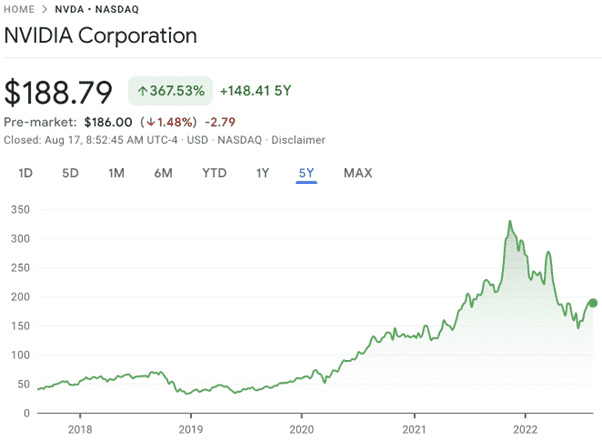Click the 2020 marker on time axis
602x441 pixels.
click(301, 429)
